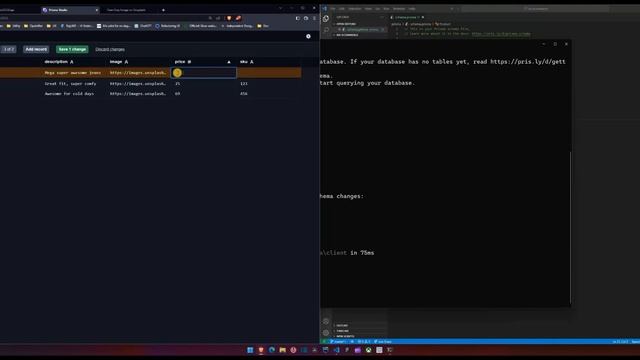
Task: Click the Add record button
Action: click(x=36, y=49)
